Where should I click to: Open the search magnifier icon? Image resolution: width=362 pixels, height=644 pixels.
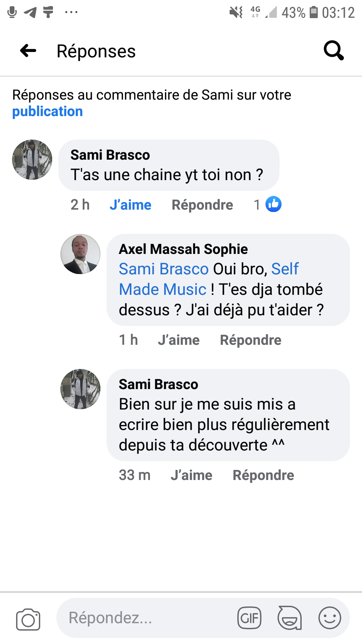click(334, 51)
